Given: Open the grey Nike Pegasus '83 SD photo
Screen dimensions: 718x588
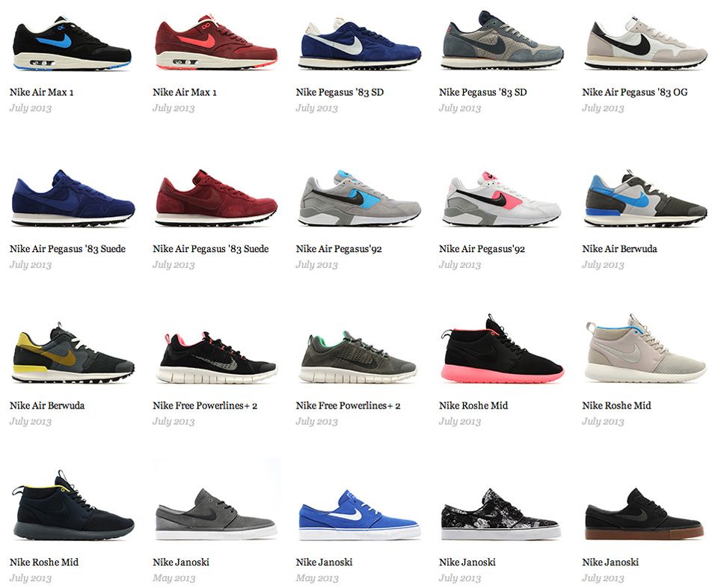Looking at the screenshot, I should point(503,40).
